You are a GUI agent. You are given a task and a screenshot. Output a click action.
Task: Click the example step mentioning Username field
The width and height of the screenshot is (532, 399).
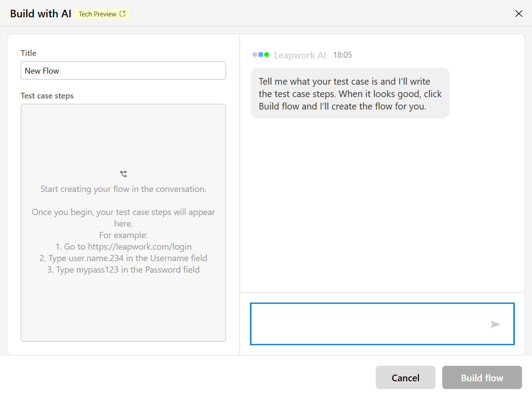point(123,258)
